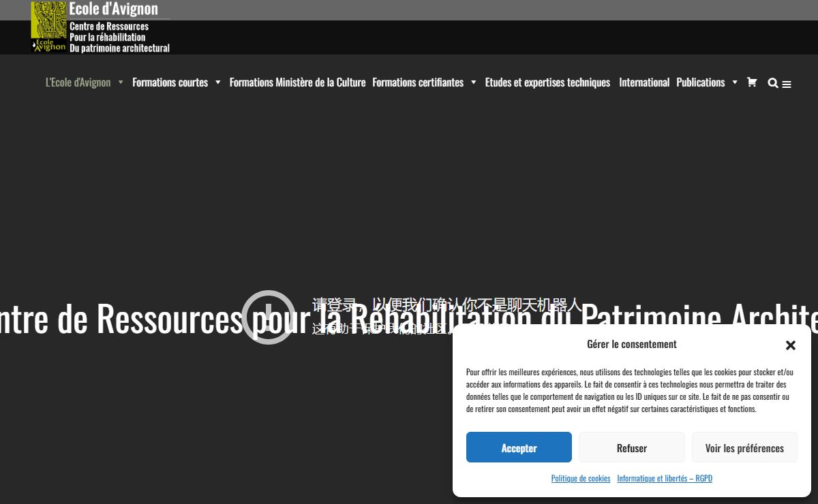This screenshot has height=504, width=818.
Task: Open the Formations courtes menu item
Action: pos(170,82)
